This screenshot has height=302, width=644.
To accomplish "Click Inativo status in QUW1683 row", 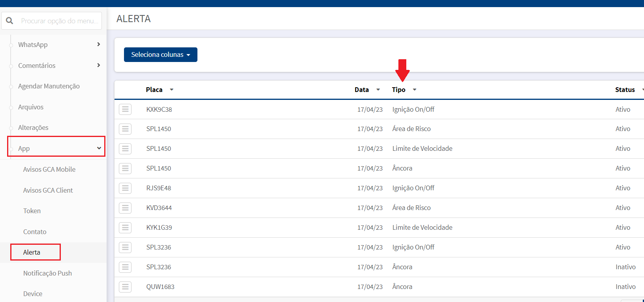I will click(626, 287).
